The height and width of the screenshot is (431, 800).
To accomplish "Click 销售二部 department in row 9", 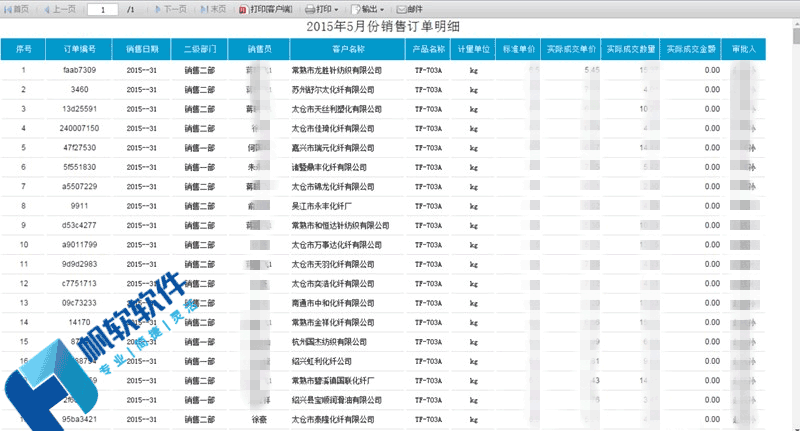I will click(x=199, y=225).
